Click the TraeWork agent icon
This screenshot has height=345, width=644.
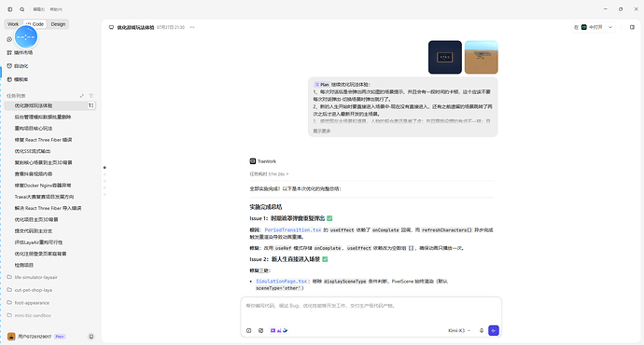pos(253,161)
